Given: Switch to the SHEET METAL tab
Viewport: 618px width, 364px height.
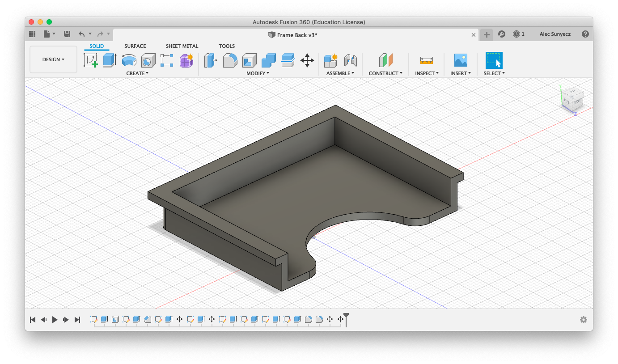Looking at the screenshot, I should tap(182, 46).
